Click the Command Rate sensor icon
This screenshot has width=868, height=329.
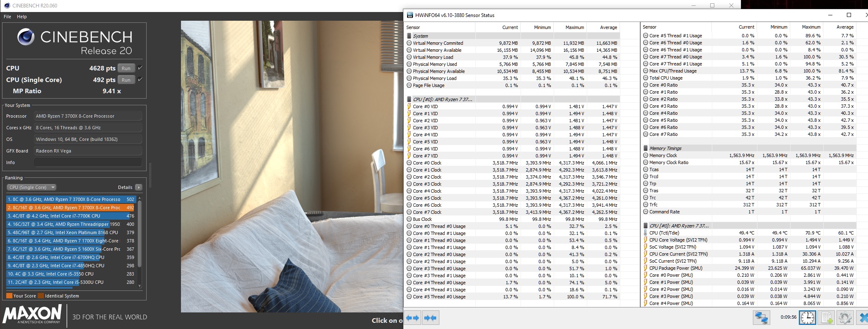(x=646, y=212)
